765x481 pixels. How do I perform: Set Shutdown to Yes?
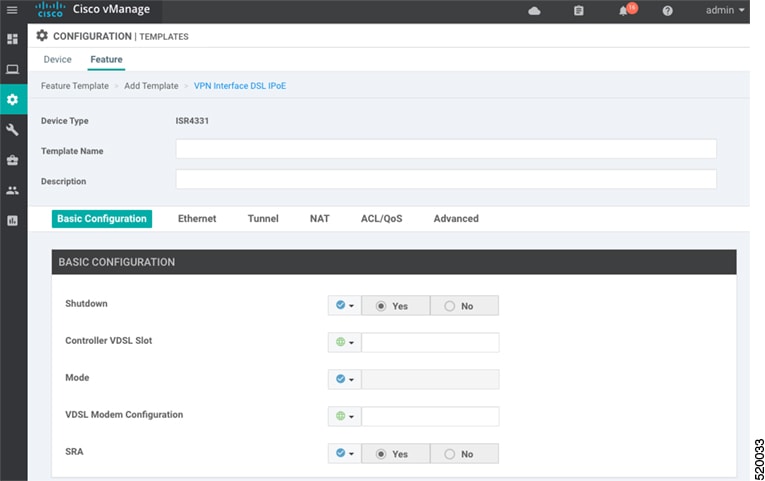(x=396, y=306)
